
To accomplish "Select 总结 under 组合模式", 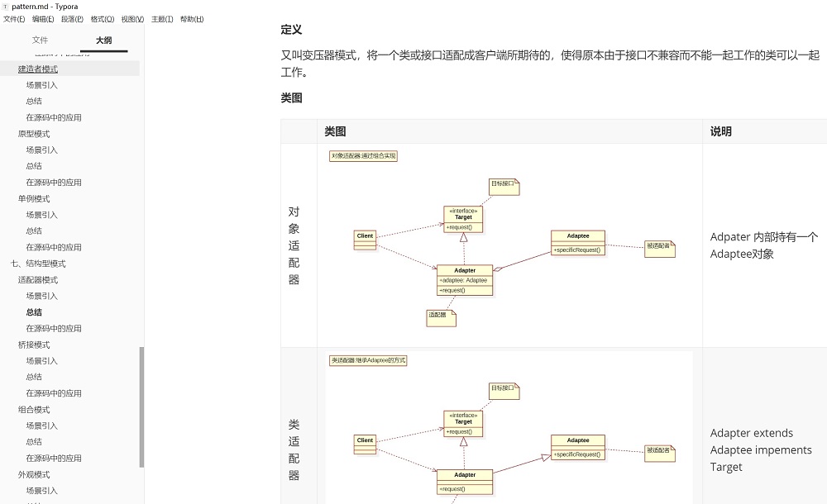I will [34, 442].
